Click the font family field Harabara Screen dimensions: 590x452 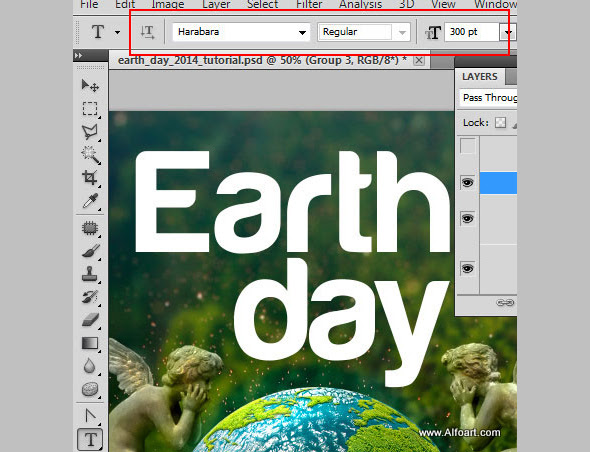click(x=241, y=32)
